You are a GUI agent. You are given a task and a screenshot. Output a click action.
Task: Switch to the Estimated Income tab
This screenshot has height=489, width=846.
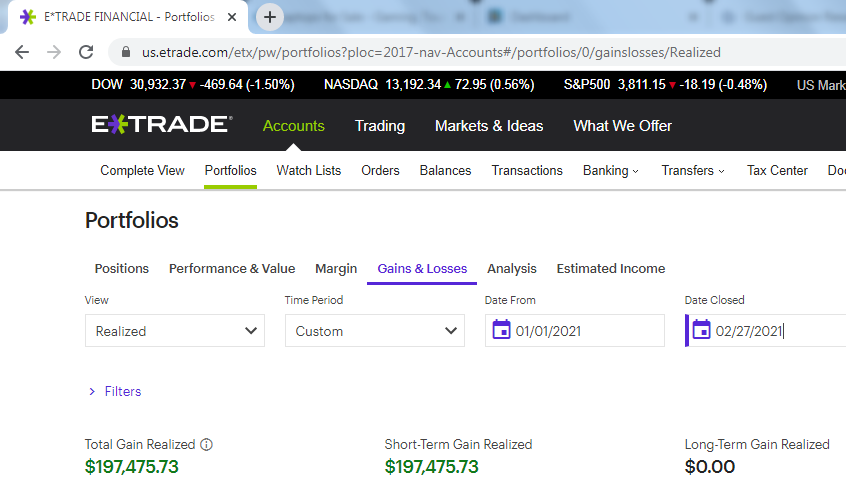click(611, 269)
